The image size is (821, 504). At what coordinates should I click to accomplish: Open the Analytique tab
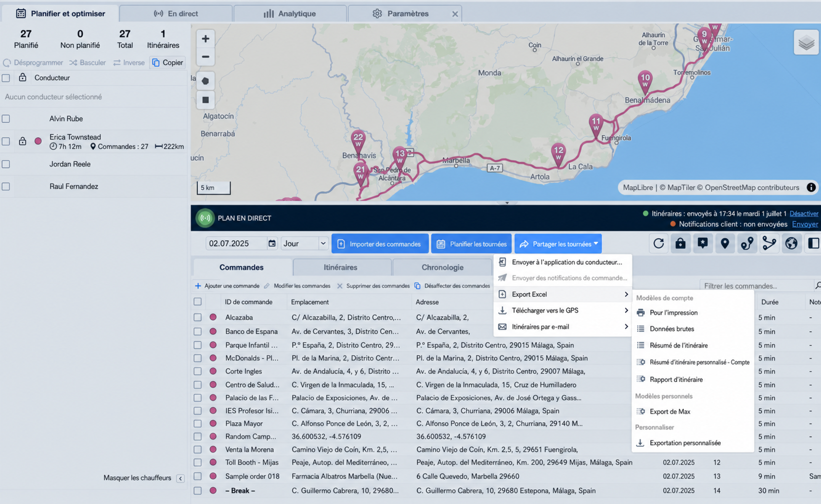click(290, 14)
